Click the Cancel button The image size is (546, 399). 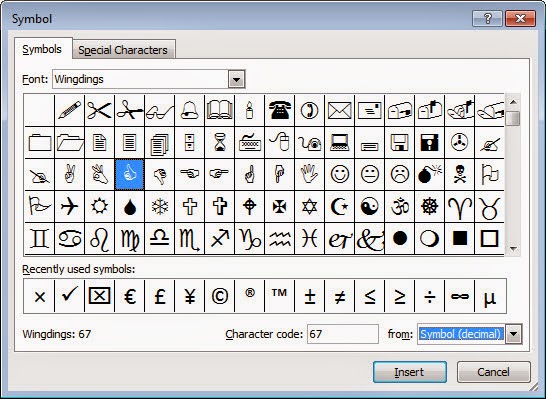coord(493,372)
